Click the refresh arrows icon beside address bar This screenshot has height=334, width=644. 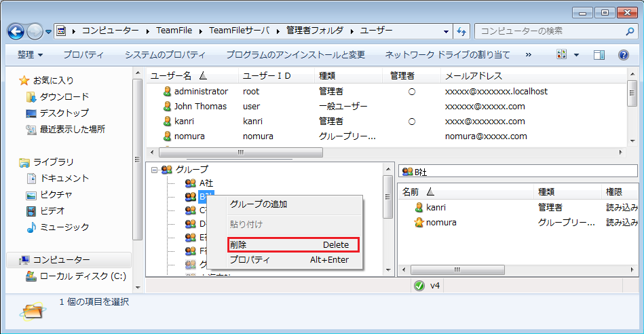pyautogui.click(x=462, y=31)
